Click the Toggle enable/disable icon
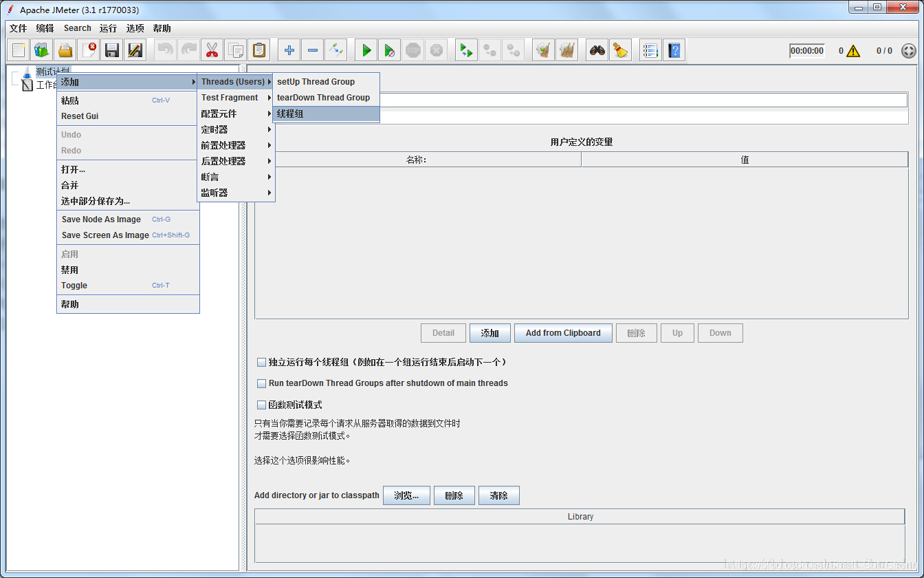The height and width of the screenshot is (578, 924). click(x=335, y=50)
